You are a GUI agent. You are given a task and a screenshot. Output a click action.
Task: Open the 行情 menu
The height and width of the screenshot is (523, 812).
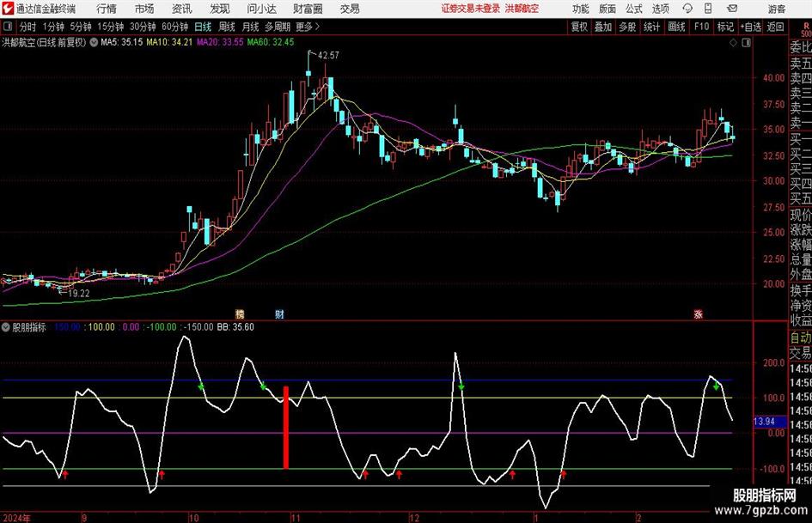pyautogui.click(x=107, y=9)
